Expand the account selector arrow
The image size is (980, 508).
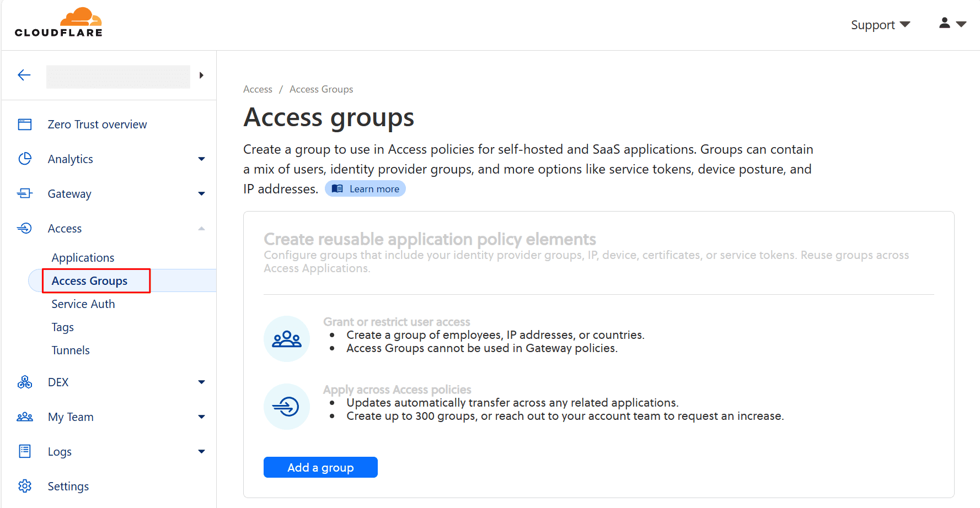point(201,75)
